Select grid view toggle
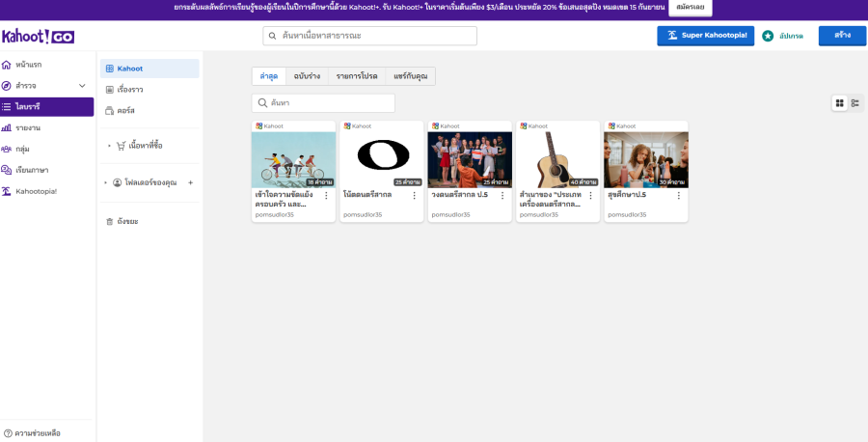 click(840, 103)
